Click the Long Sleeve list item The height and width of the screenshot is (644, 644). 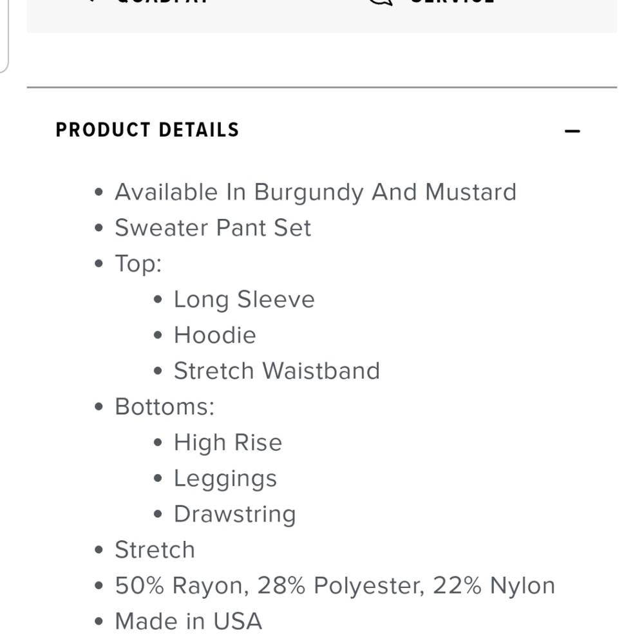(243, 299)
